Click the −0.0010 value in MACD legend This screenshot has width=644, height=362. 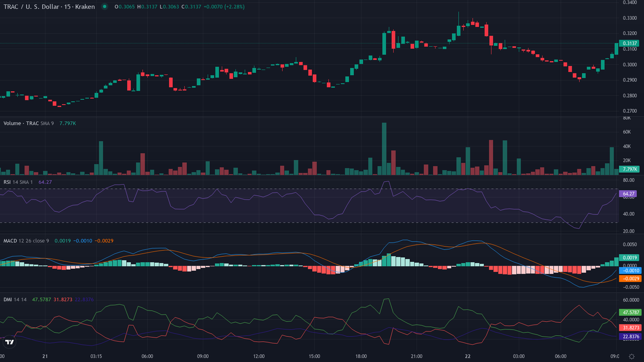[83, 240]
